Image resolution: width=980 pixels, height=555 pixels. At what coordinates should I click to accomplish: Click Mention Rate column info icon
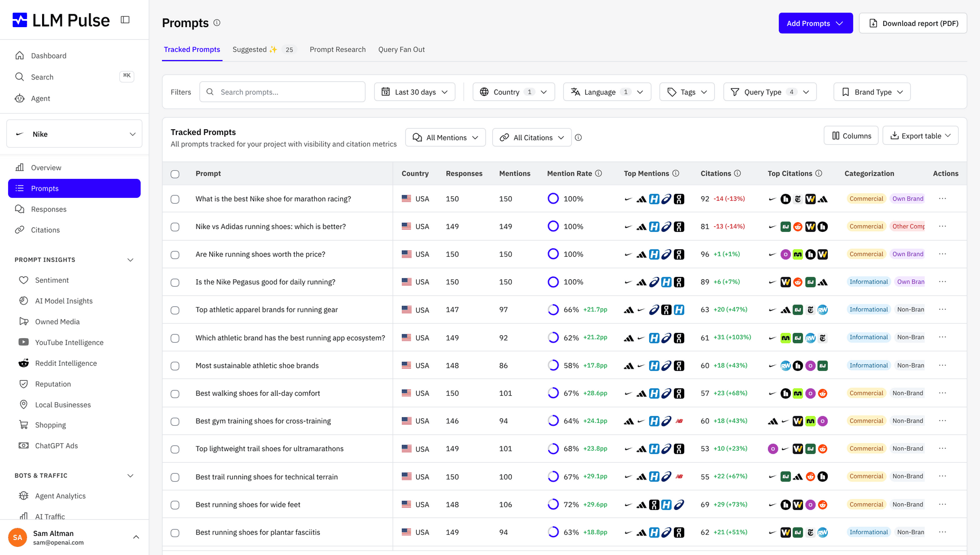click(x=598, y=173)
